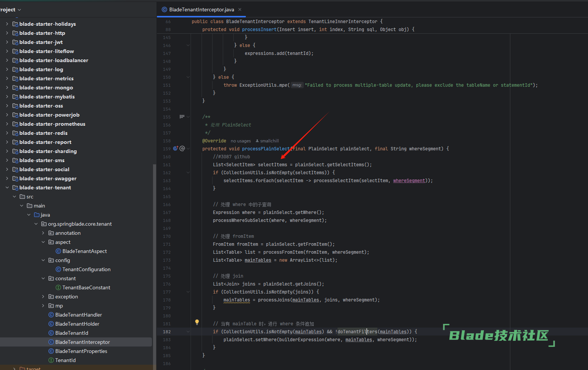This screenshot has width=588, height=370.
Task: Click the package icon of org.springblade.core.tenant
Action: pyautogui.click(x=44, y=224)
